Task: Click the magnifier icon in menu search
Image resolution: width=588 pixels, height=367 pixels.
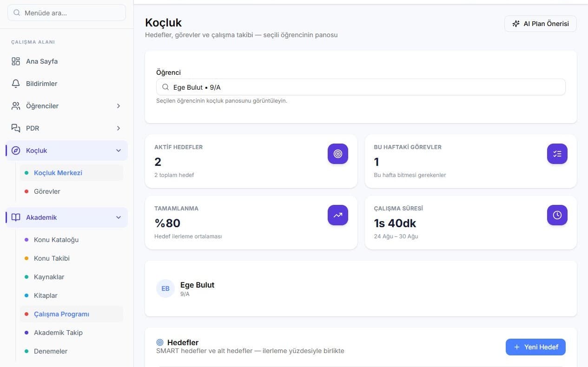Action: [x=17, y=13]
